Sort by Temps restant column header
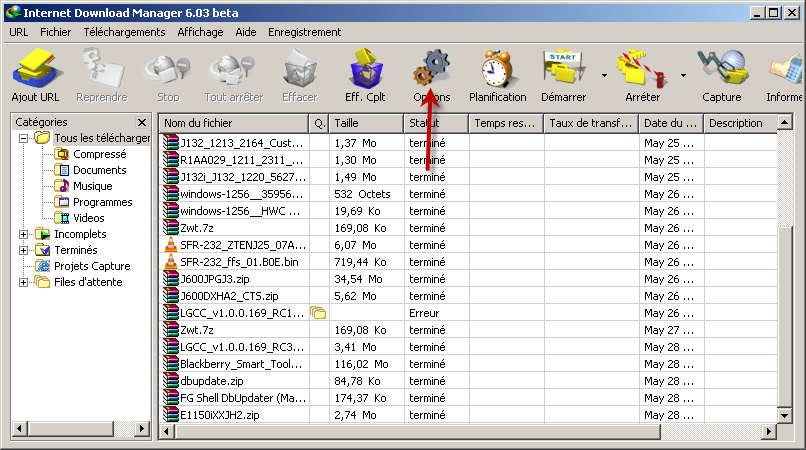 pyautogui.click(x=506, y=123)
